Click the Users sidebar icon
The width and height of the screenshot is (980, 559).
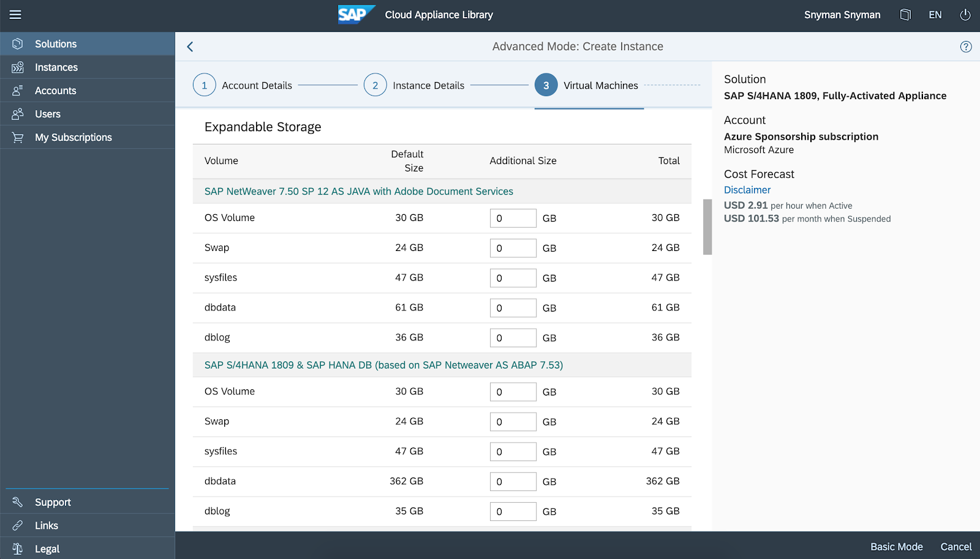pos(18,114)
